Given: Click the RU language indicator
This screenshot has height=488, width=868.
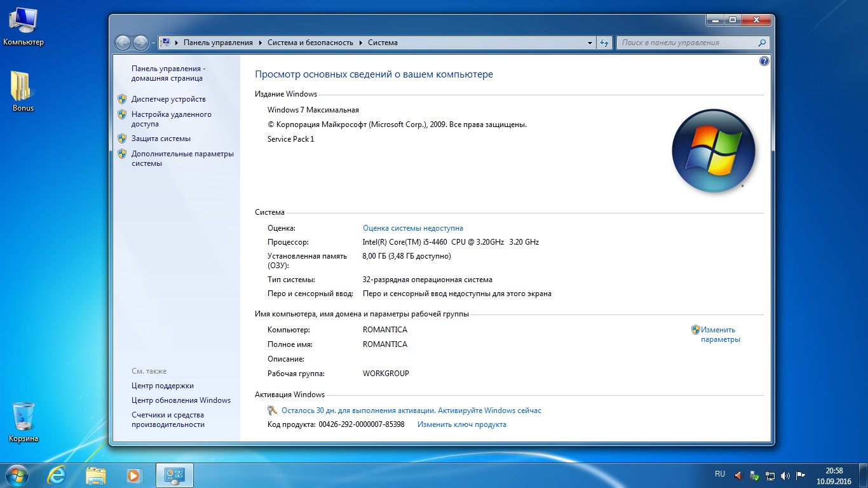Looking at the screenshot, I should (x=720, y=474).
